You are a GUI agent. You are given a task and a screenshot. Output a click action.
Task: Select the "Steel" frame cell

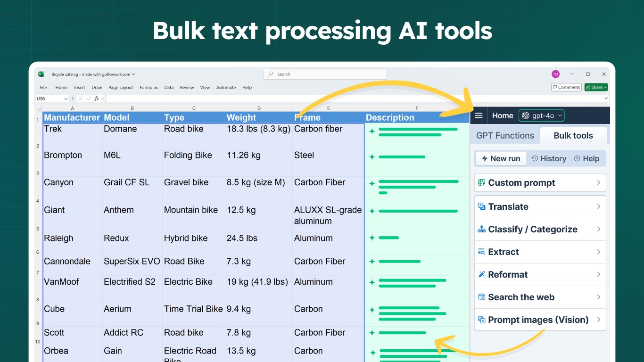click(328, 163)
